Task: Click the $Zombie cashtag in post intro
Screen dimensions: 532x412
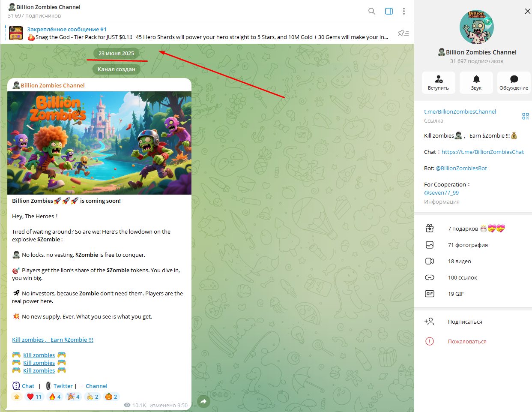Action: (48, 239)
